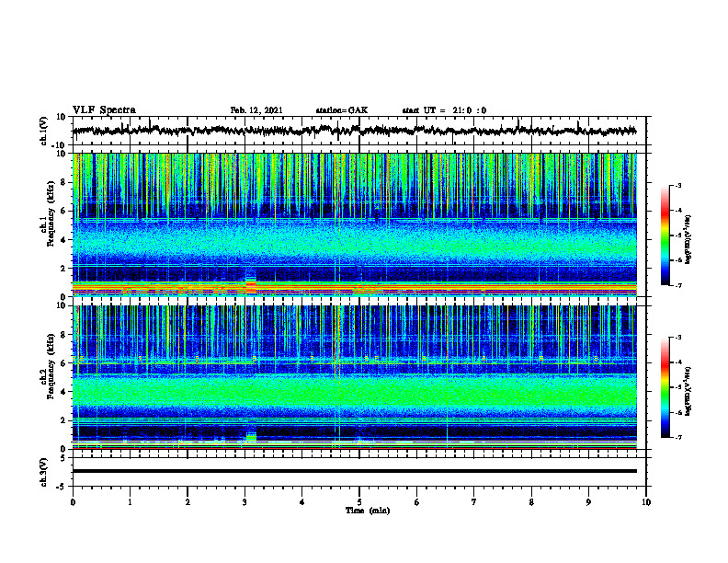
Task: Click the ch.2 spectrogram panel
Action: (354, 377)
